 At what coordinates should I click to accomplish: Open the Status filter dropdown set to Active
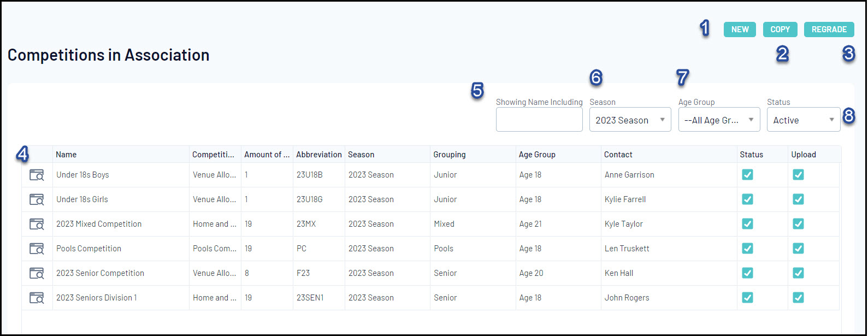pos(804,120)
